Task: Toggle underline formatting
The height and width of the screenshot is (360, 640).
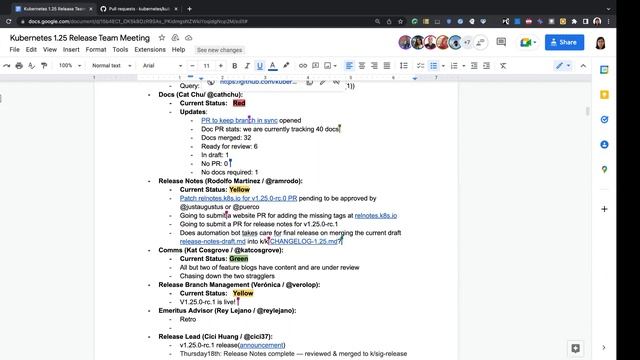Action: click(260, 66)
